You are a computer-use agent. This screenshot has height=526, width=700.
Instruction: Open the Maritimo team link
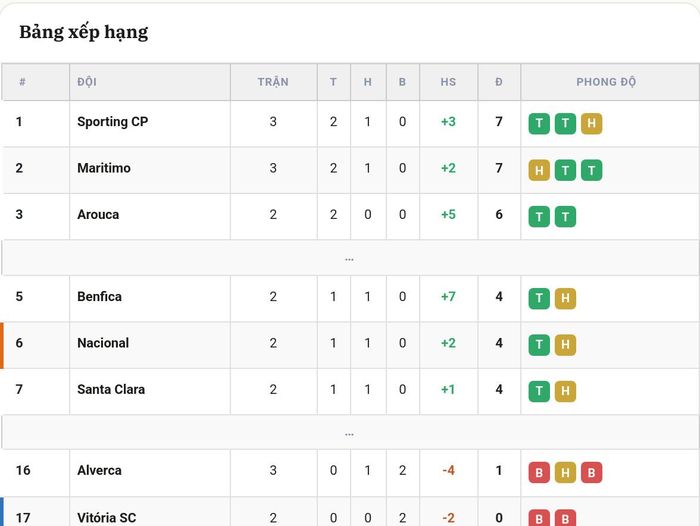click(104, 168)
